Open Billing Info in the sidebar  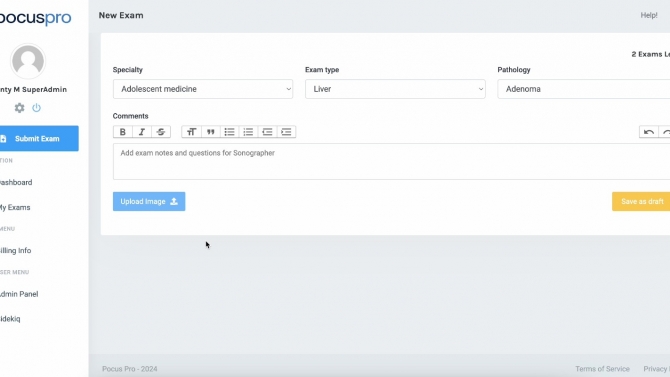click(x=15, y=250)
